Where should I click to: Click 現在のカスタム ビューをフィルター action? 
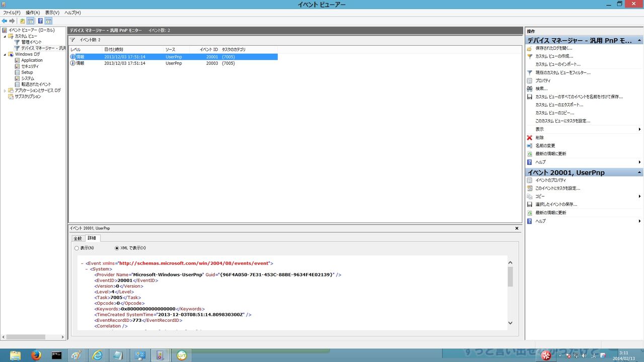[x=563, y=72]
